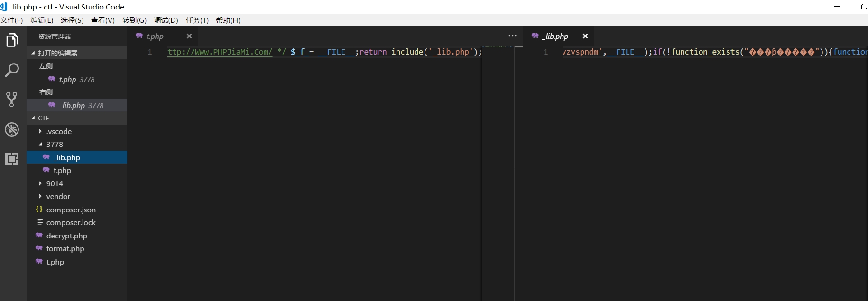Open the Search view in activity bar
868x301 pixels.
point(12,70)
